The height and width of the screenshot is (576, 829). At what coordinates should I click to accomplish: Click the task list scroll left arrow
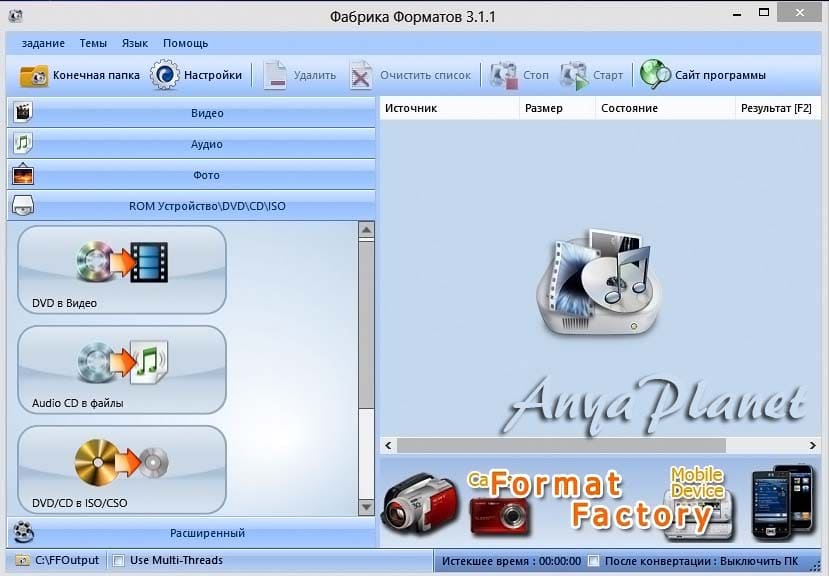[x=389, y=445]
